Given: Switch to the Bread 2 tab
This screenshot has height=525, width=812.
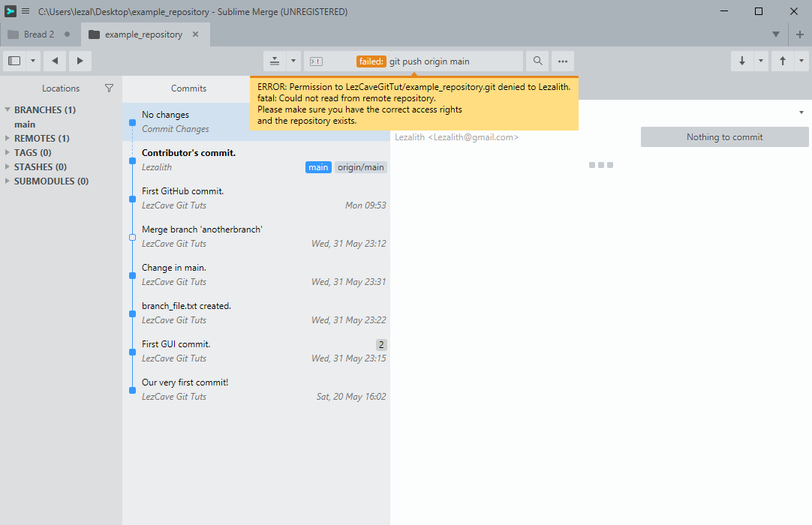Looking at the screenshot, I should tap(41, 34).
